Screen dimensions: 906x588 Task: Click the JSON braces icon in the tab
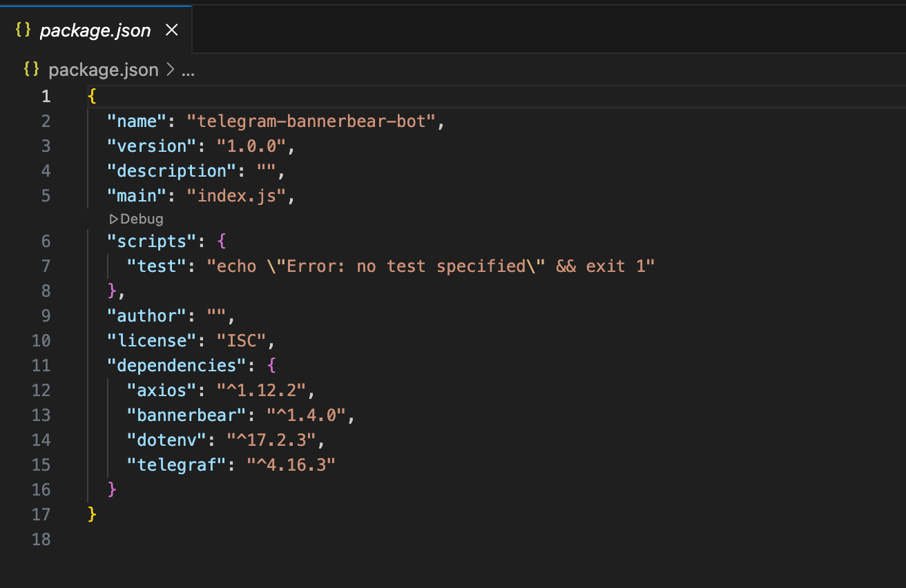(23, 30)
